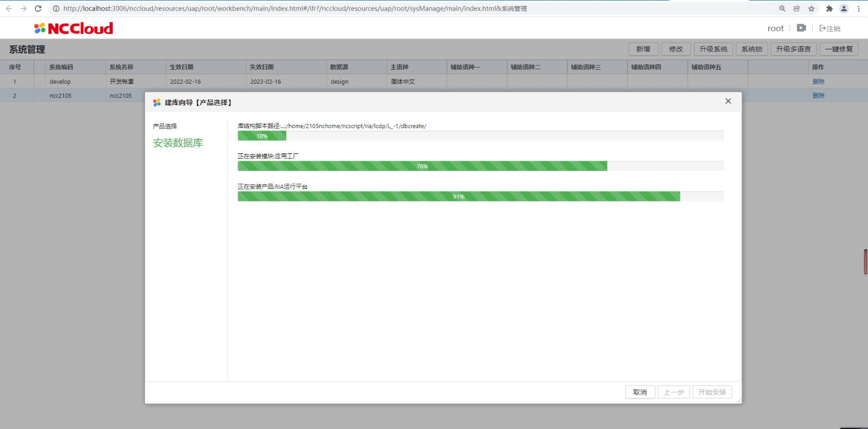Click the 系统管理 page title
Viewport: 868px width, 429px height.
[x=27, y=49]
